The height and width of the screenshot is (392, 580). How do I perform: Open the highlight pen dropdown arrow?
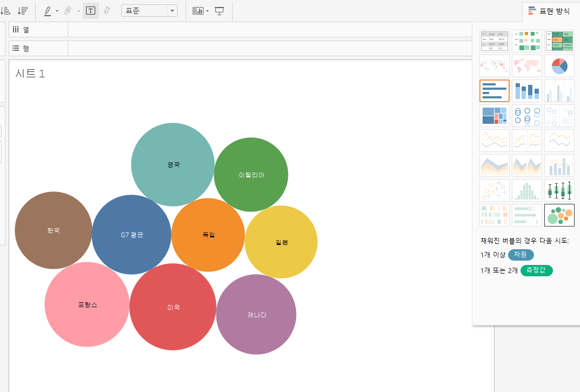pyautogui.click(x=57, y=11)
